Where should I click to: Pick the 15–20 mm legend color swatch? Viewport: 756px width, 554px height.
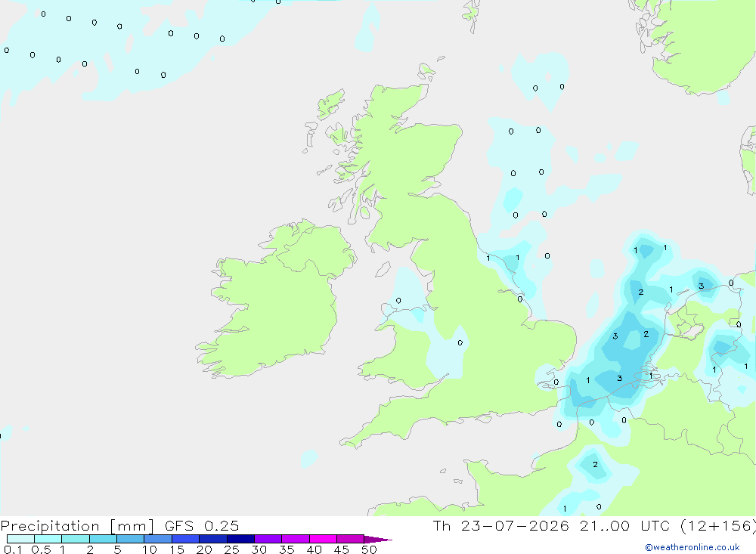(185, 539)
